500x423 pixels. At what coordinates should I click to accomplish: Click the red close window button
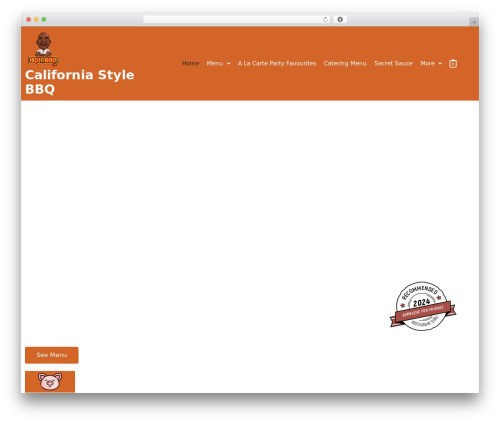pyautogui.click(x=29, y=19)
